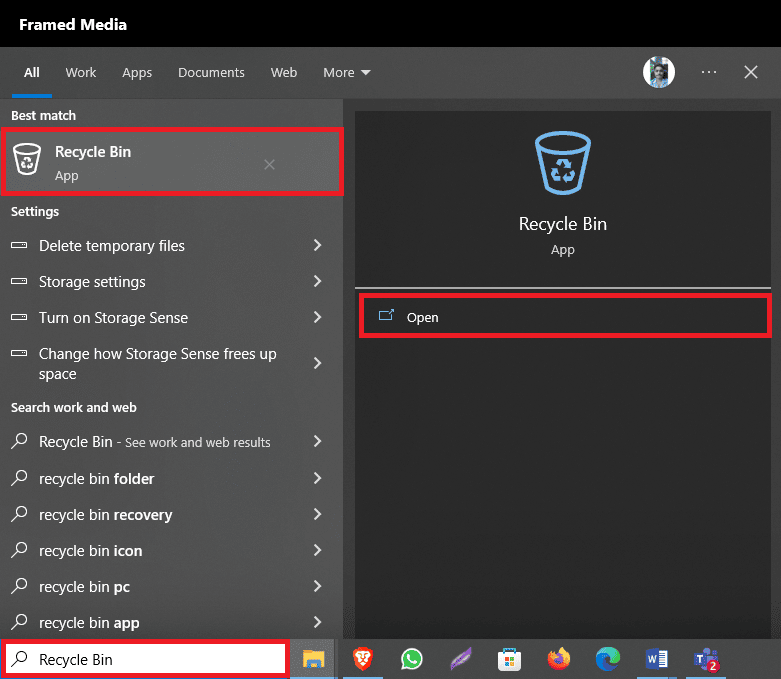Click the settings icon beside Storage settings

(19, 281)
